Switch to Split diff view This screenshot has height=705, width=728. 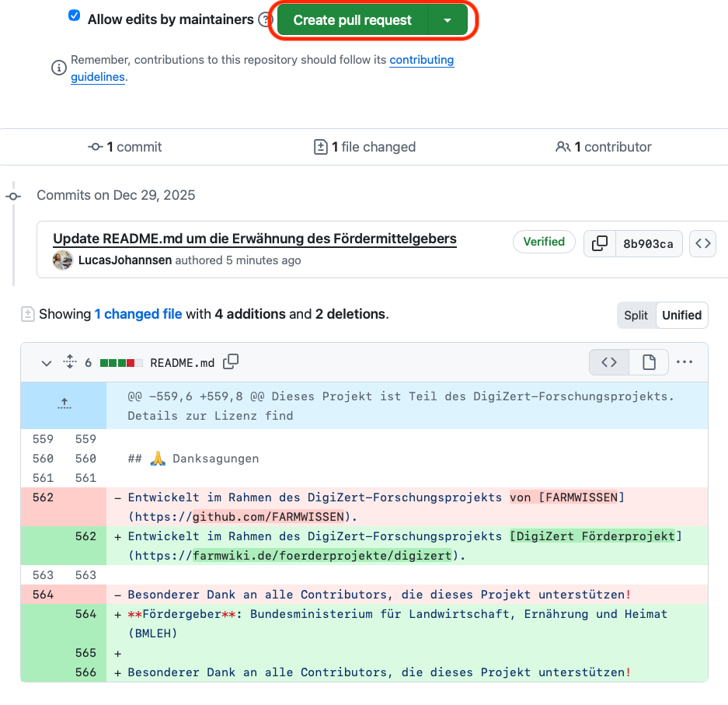(x=636, y=316)
